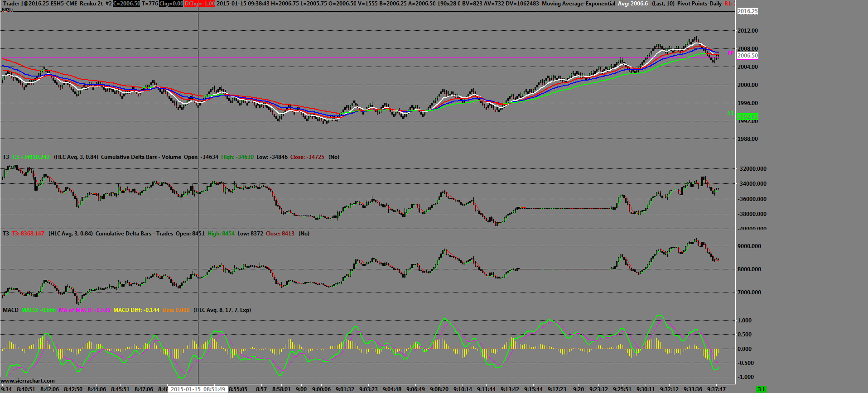Viewport: 868px width, 393px height.
Task: Click the 2012.00 price scale label
Action: click(x=747, y=31)
